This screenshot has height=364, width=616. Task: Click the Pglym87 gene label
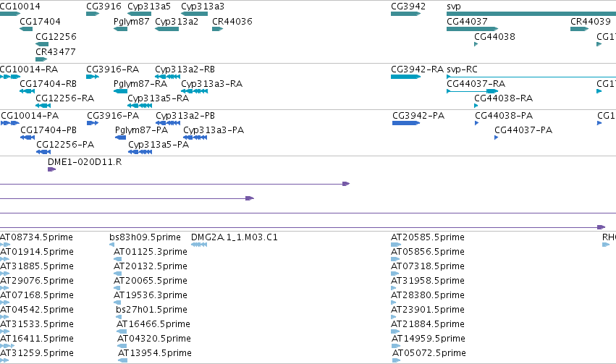(x=131, y=22)
